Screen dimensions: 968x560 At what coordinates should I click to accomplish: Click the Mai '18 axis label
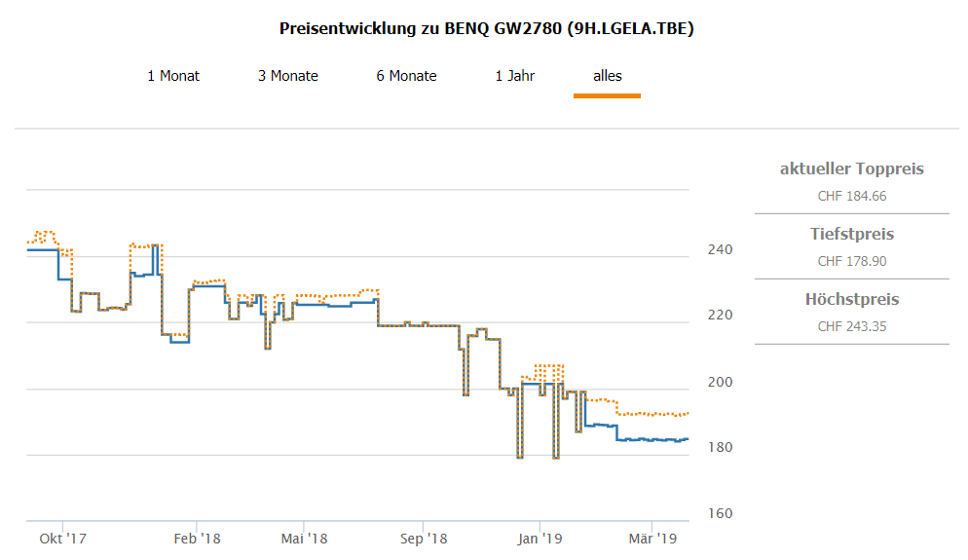point(305,538)
